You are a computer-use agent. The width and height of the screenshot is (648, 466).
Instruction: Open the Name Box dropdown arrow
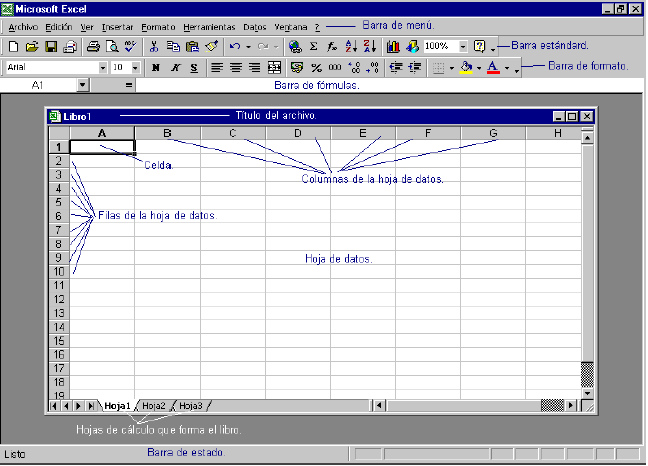(x=82, y=86)
